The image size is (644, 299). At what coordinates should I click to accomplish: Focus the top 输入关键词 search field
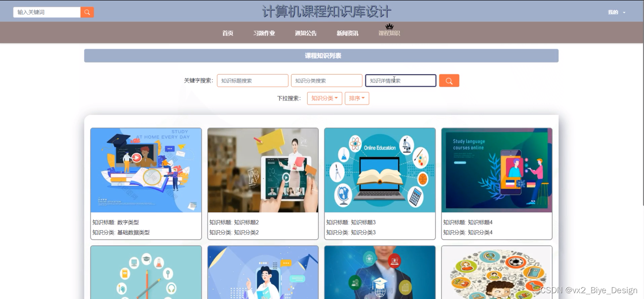47,12
